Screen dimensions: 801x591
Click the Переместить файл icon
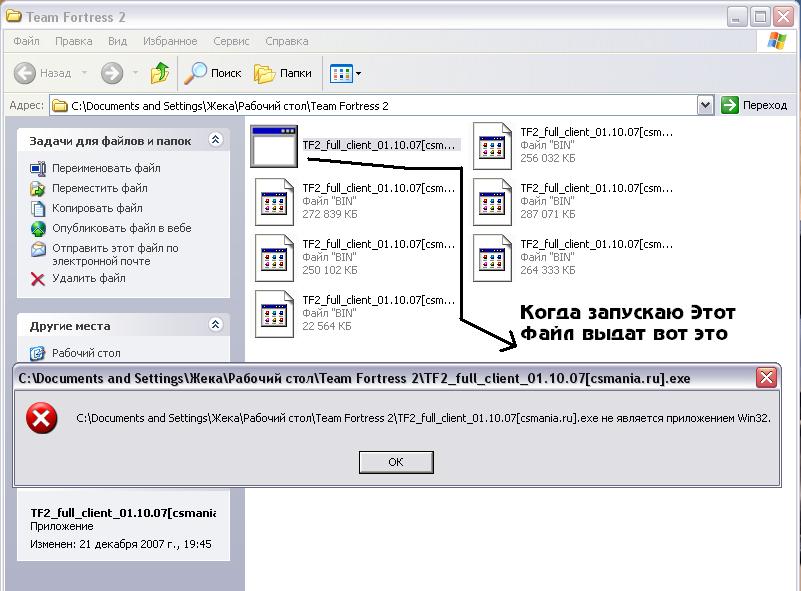[x=38, y=188]
